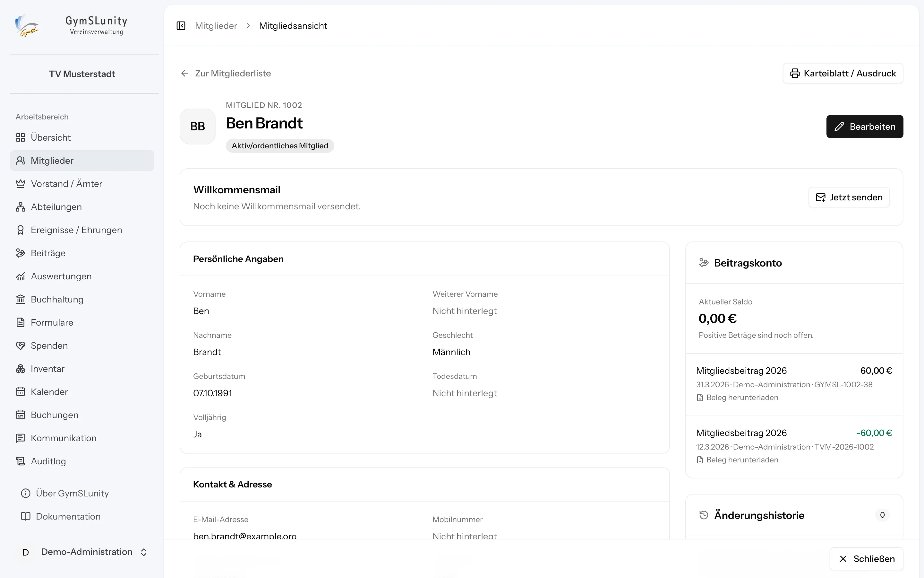Click the Auswertungen chart icon
This screenshot has height=578, width=924.
pyautogui.click(x=21, y=276)
